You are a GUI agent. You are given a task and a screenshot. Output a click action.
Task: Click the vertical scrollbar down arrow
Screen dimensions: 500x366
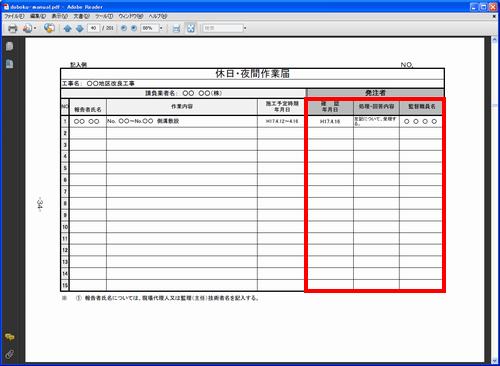tap(495, 360)
